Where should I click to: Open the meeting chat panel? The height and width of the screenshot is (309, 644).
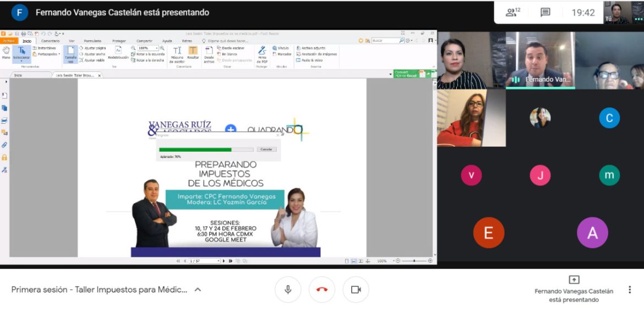click(545, 12)
